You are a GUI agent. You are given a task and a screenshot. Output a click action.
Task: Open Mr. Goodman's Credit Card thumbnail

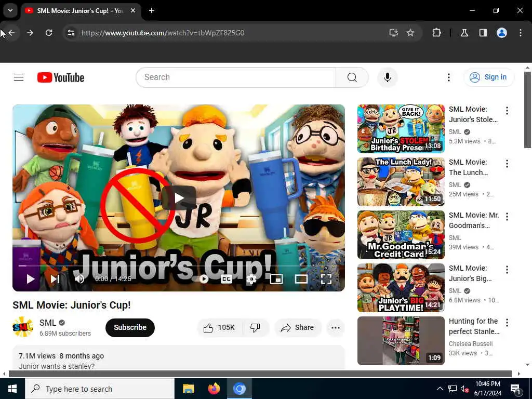tap(401, 234)
